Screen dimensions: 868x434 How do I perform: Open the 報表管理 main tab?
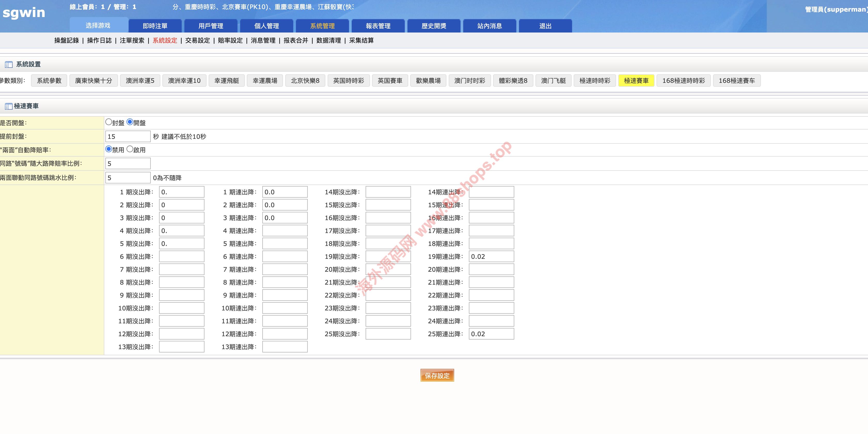click(x=378, y=26)
